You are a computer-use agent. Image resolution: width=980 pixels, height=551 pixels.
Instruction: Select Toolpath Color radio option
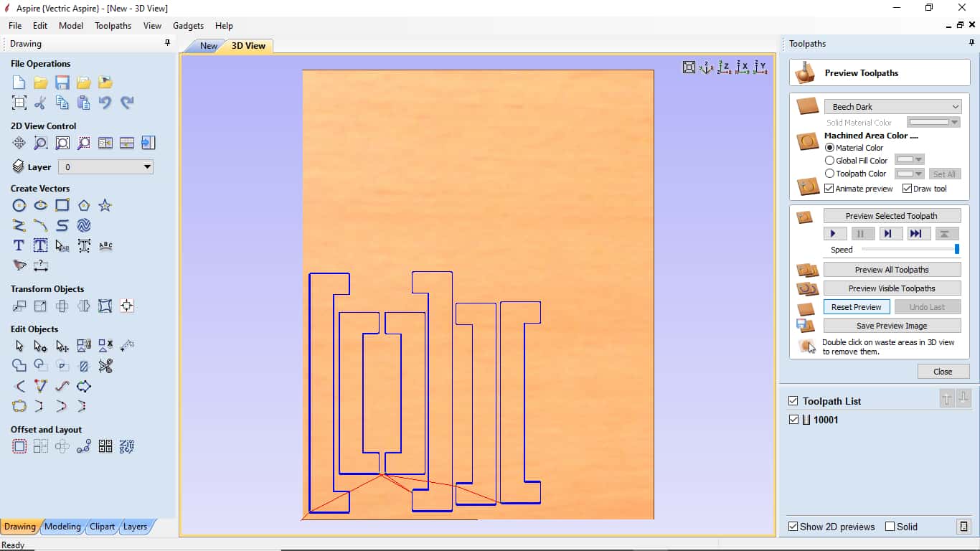coord(830,174)
